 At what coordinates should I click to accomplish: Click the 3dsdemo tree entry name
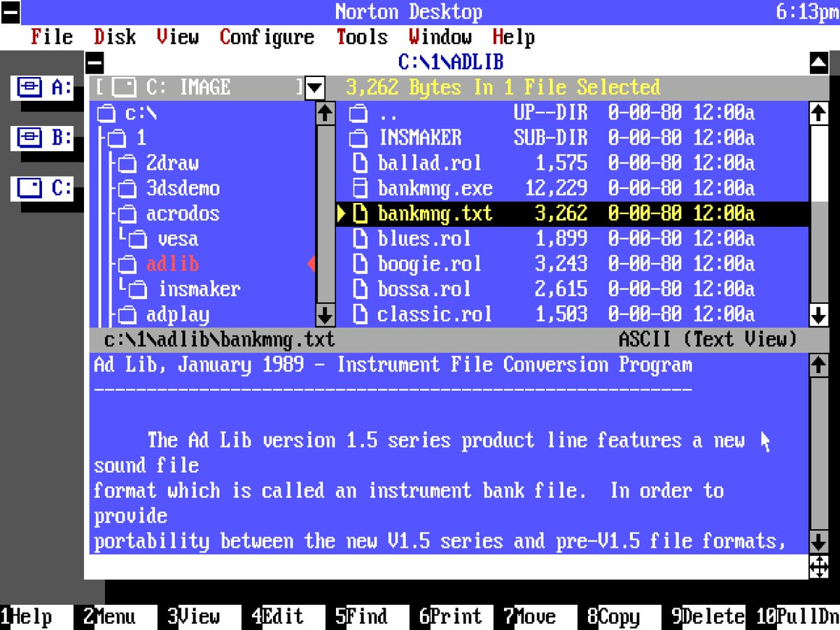183,188
